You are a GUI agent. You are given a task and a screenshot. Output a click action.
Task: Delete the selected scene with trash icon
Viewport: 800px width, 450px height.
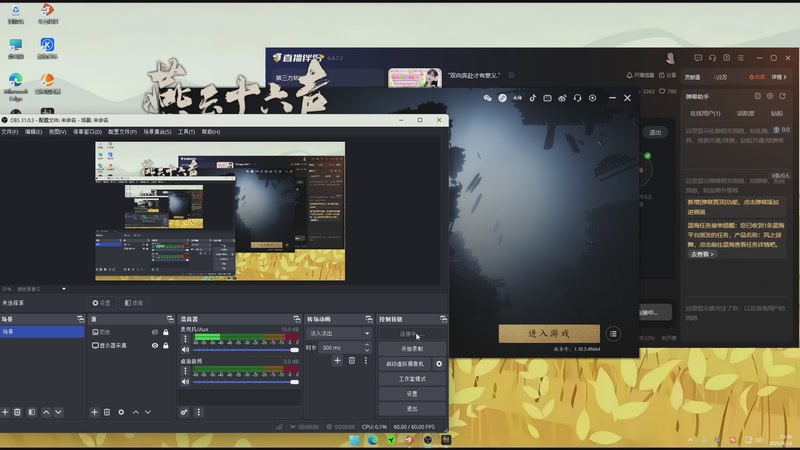[17, 412]
